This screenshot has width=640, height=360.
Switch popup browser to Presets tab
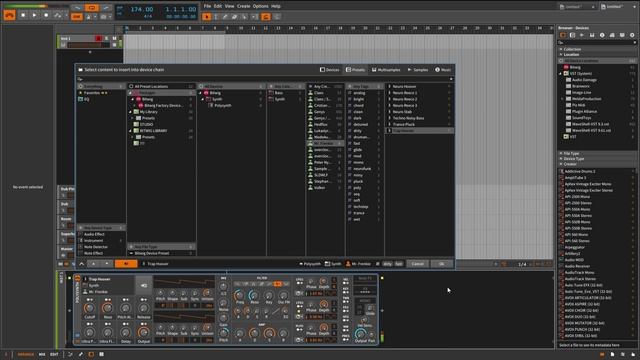[x=356, y=70]
